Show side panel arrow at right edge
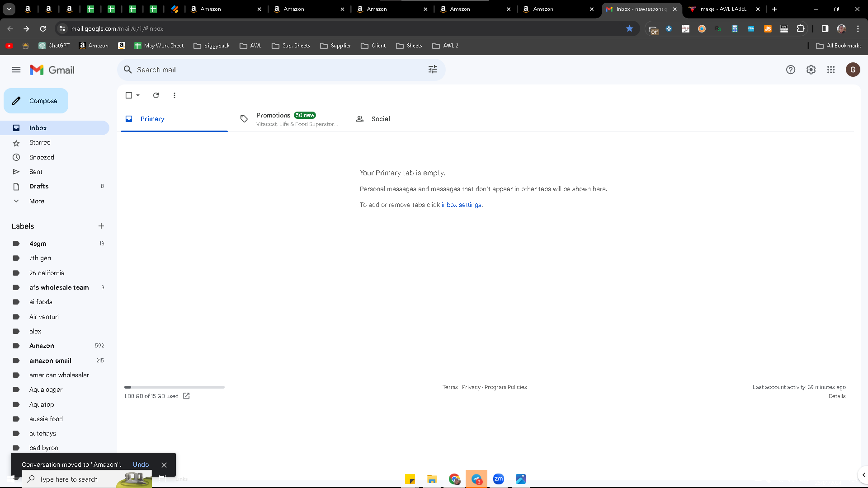This screenshot has height=488, width=868. 863,475
